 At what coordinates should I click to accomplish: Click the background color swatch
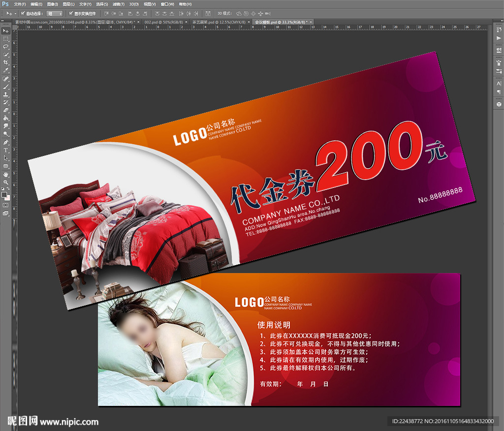pyautogui.click(x=8, y=198)
